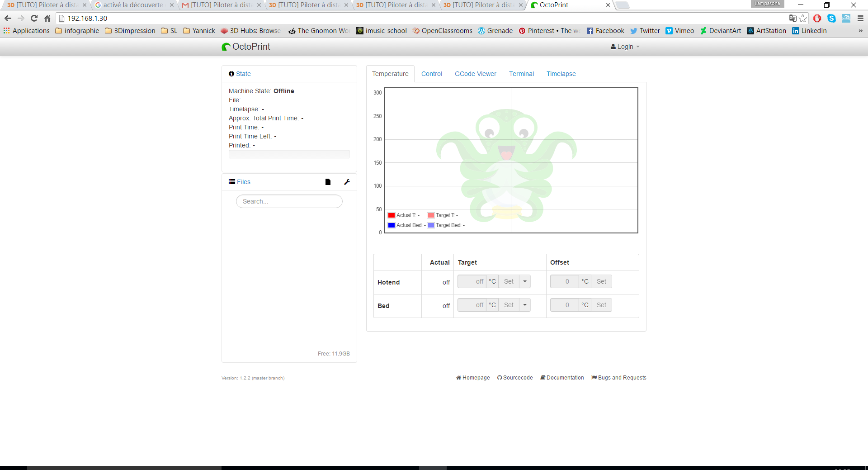Click the translate page icon in address bar
Viewport: 868px width, 470px height.
coord(793,19)
